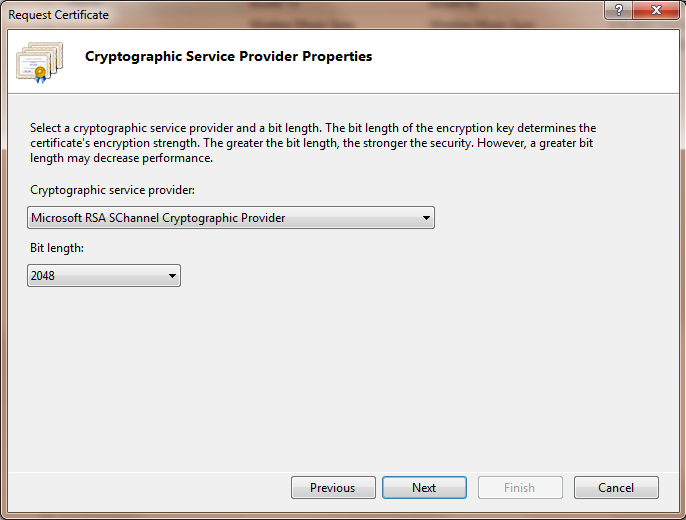Click the Cryptographic Service Provider Properties heading
This screenshot has width=686, height=520.
[228, 57]
